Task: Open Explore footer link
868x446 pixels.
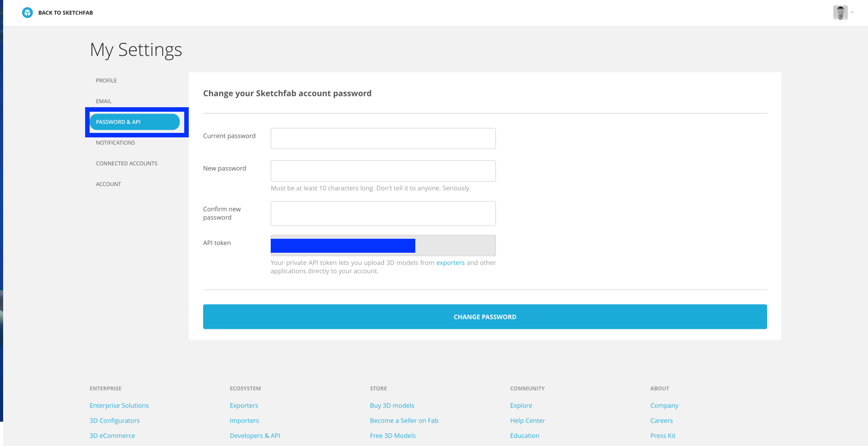Action: point(521,405)
